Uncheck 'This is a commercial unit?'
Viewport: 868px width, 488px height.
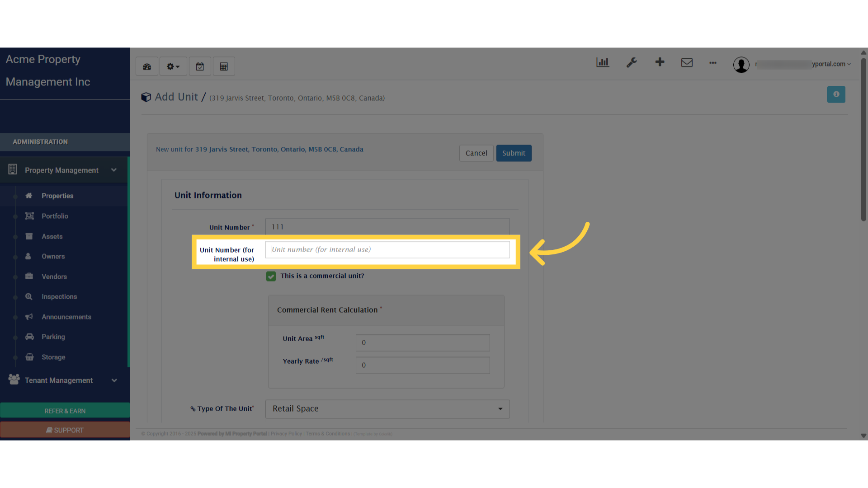pos(271,276)
